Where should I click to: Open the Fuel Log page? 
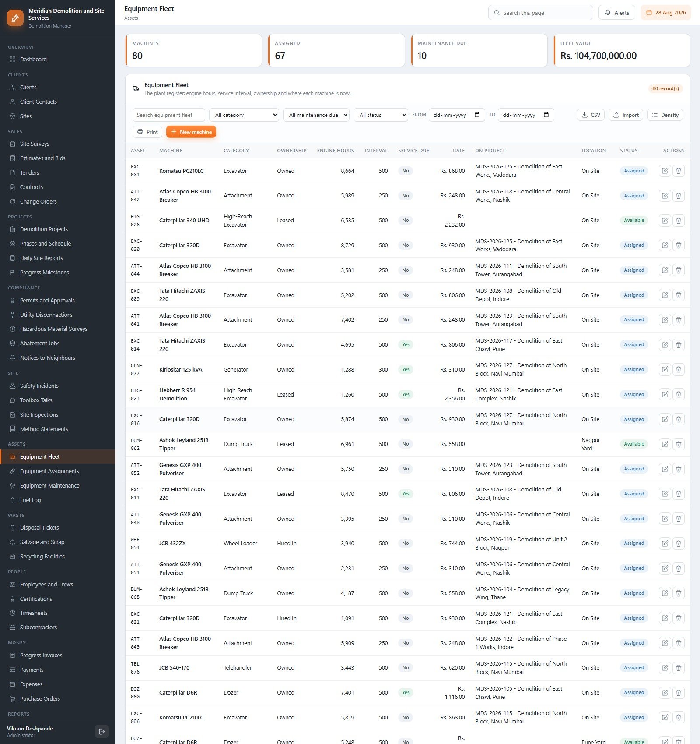(58, 500)
